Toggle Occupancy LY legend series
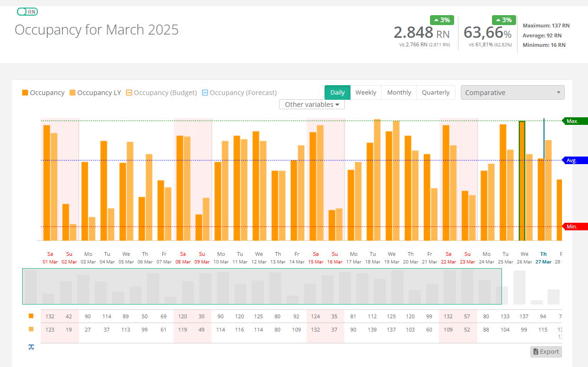The image size is (588, 367). (x=95, y=93)
